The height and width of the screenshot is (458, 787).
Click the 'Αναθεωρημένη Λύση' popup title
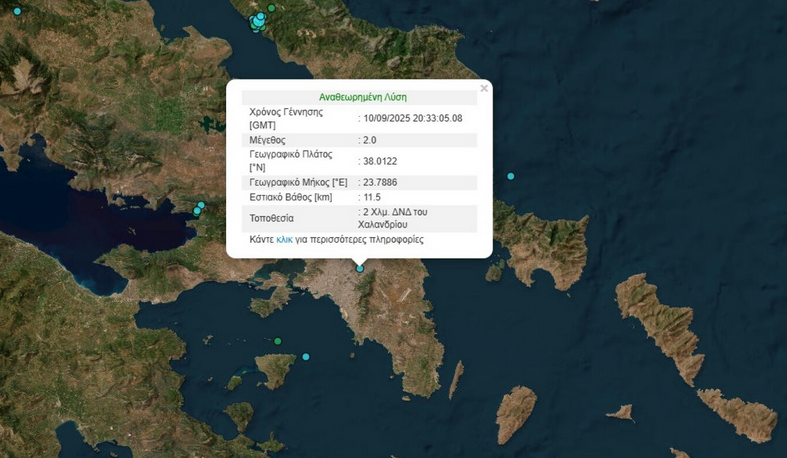click(359, 97)
